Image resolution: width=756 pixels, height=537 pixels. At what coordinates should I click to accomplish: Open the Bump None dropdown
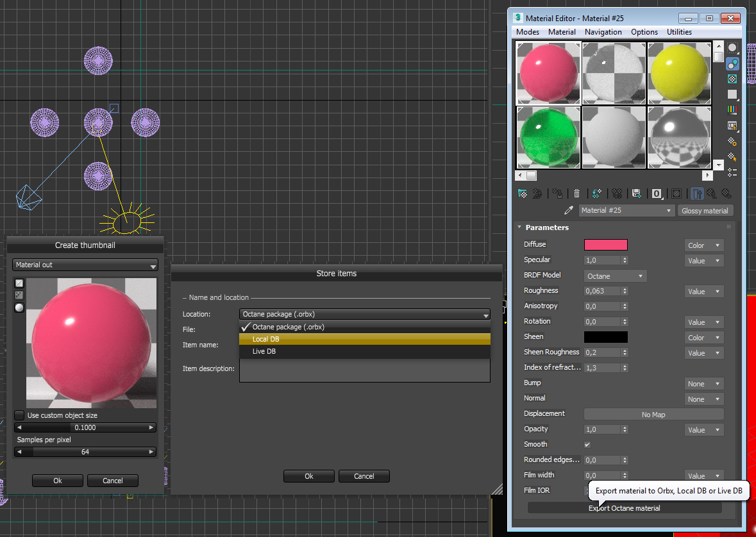[x=703, y=384]
